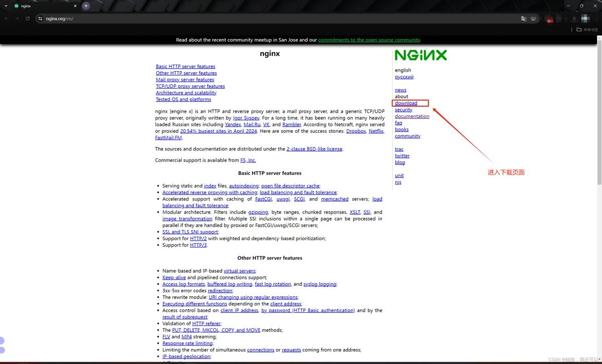Open the twitter link in sidebar
Viewport: 602px width, 364px height.
point(402,156)
